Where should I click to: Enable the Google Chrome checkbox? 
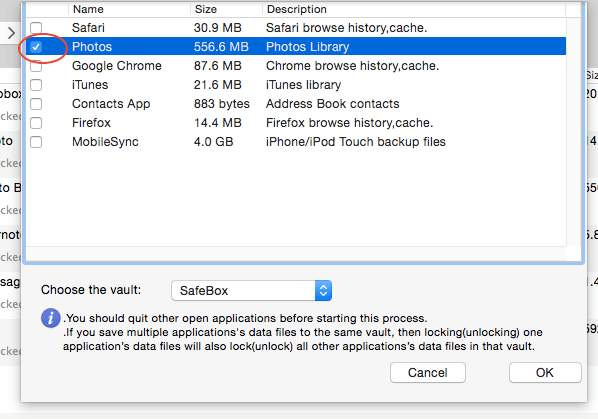(36, 66)
